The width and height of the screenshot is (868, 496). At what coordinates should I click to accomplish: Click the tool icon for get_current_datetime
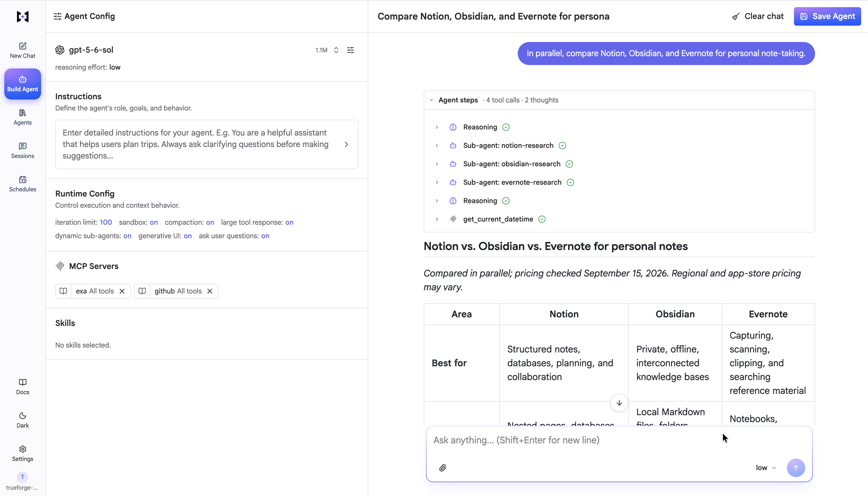click(x=453, y=219)
